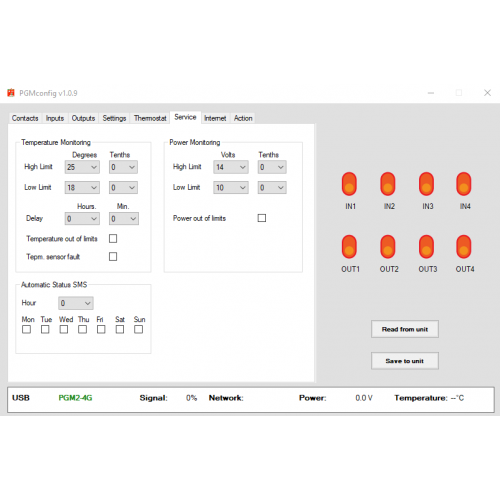Viewport: 500px width, 500px height.
Task: Click the Read from unit button
Action: tap(405, 329)
